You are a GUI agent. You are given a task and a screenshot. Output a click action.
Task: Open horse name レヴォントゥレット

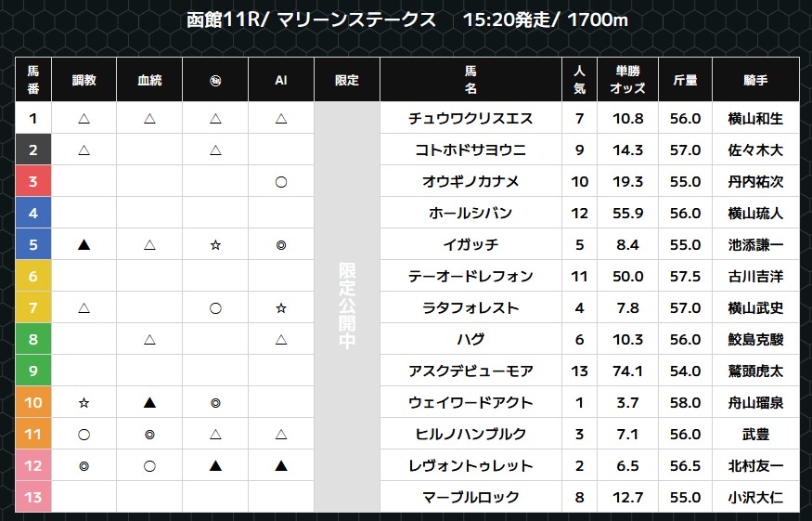click(470, 466)
